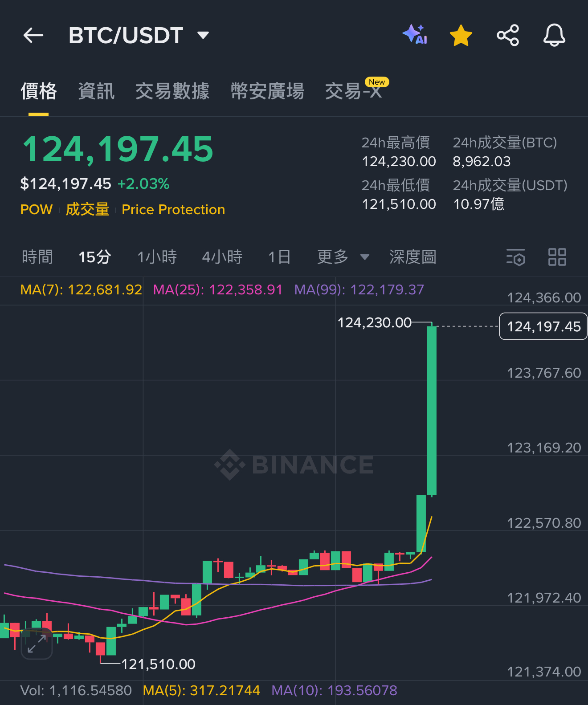The image size is (588, 705).
Task: Tap the back arrow icon
Action: [x=33, y=35]
